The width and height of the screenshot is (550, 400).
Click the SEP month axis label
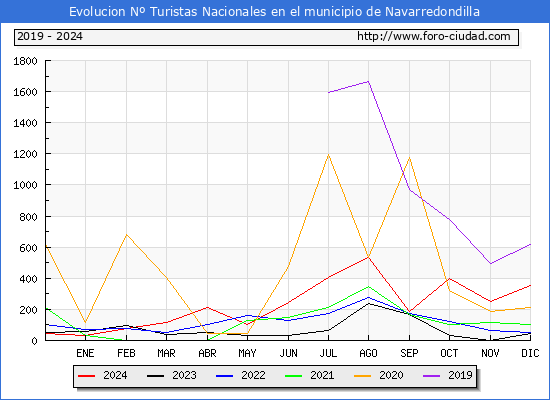click(409, 353)
